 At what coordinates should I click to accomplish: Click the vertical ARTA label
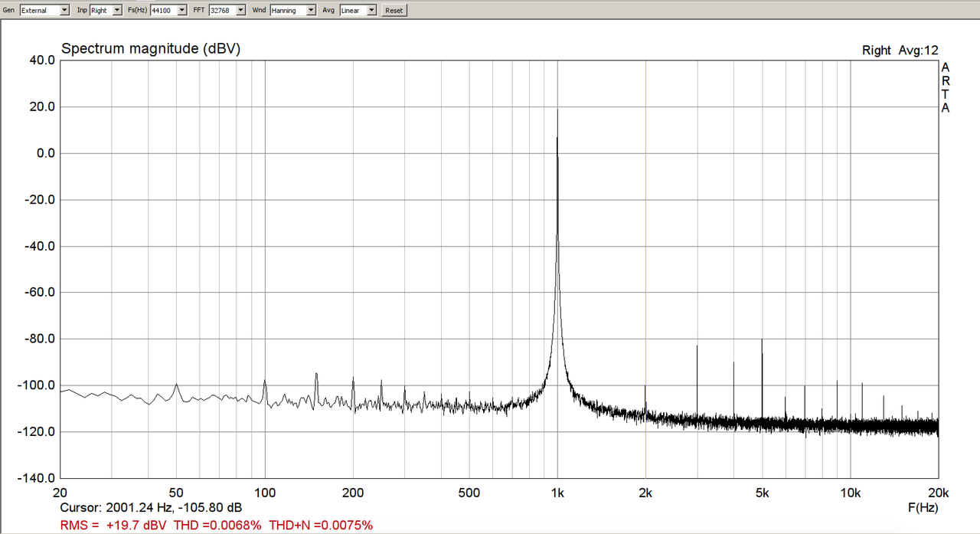pyautogui.click(x=946, y=87)
